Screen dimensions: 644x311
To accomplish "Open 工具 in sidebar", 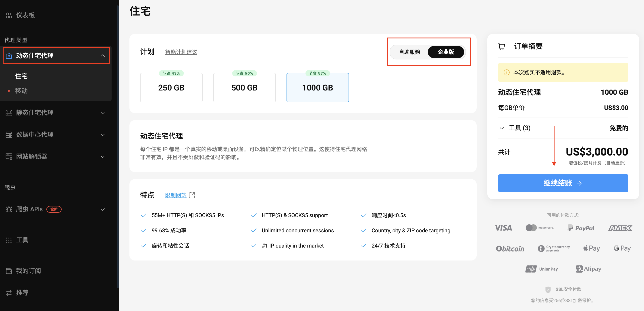I will 22,240.
